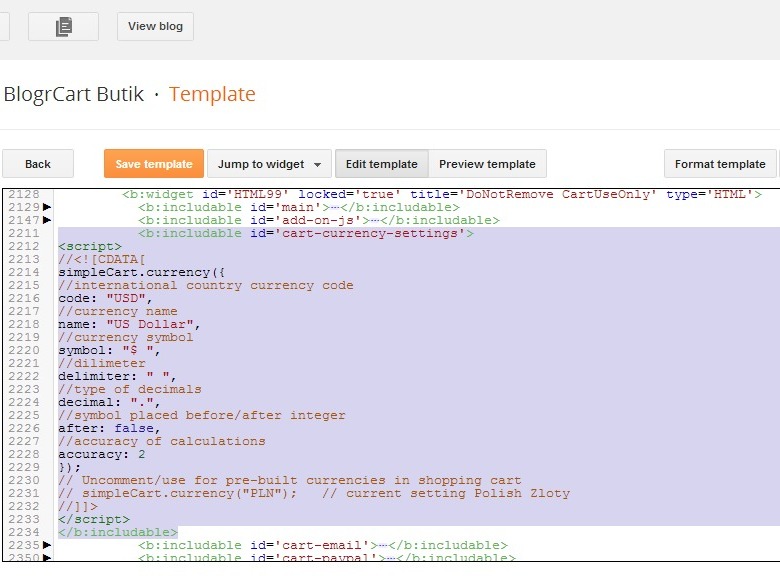This screenshot has height=583, width=780.
Task: Click the //type of decimals comment
Action: tap(130, 389)
